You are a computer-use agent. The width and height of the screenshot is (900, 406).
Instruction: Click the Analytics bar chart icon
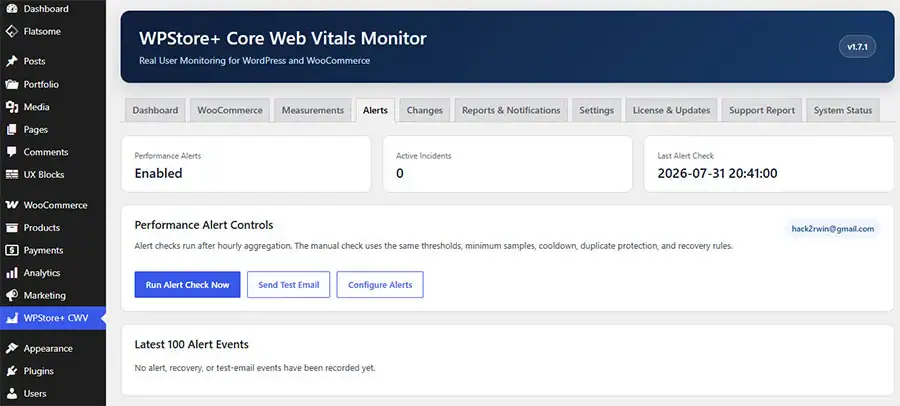[x=11, y=273]
